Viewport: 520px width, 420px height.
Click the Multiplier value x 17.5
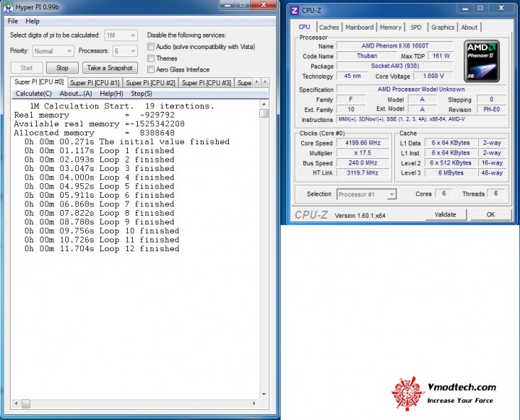[x=363, y=153]
